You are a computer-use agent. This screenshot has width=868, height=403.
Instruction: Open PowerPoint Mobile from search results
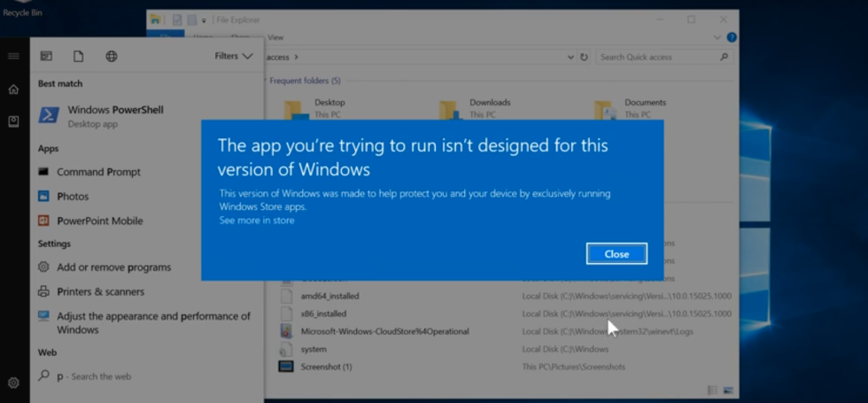[99, 221]
